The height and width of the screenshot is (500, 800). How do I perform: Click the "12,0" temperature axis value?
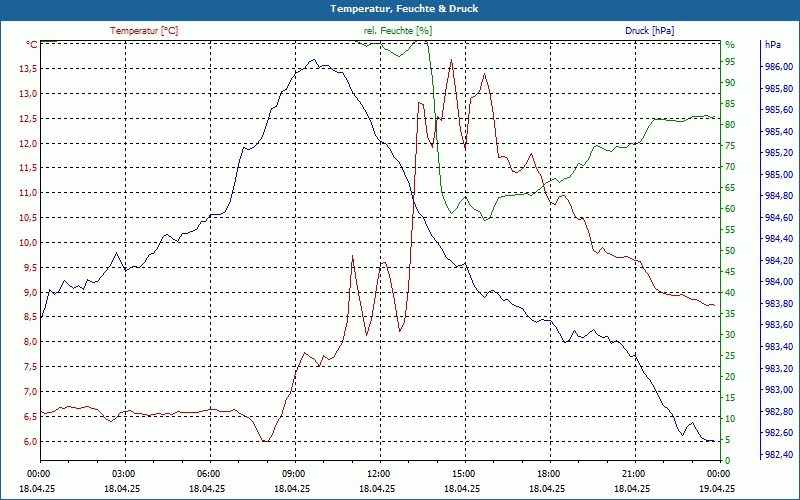(28, 144)
